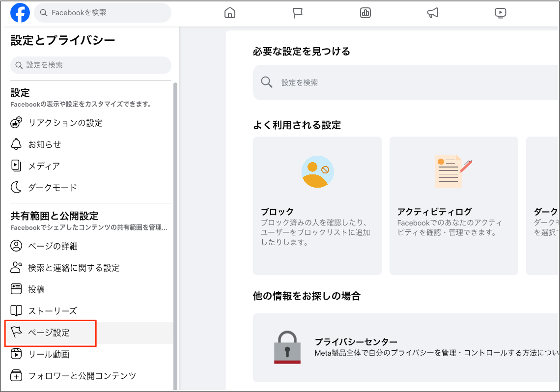560x392 pixels.
Task: Open the アクティビティログ card
Action: [x=453, y=206]
